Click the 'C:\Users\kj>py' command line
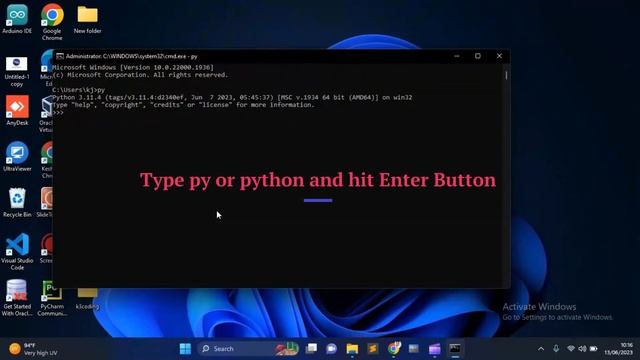 coord(78,90)
